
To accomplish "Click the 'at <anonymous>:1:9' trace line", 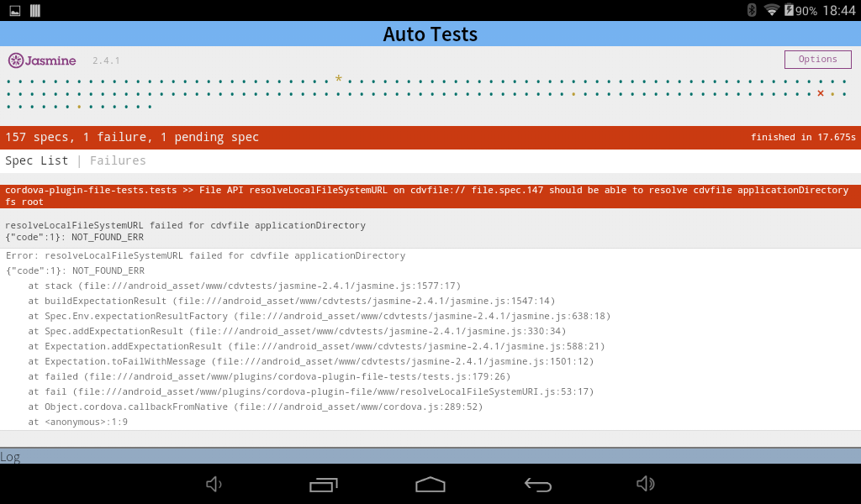I will (78, 422).
